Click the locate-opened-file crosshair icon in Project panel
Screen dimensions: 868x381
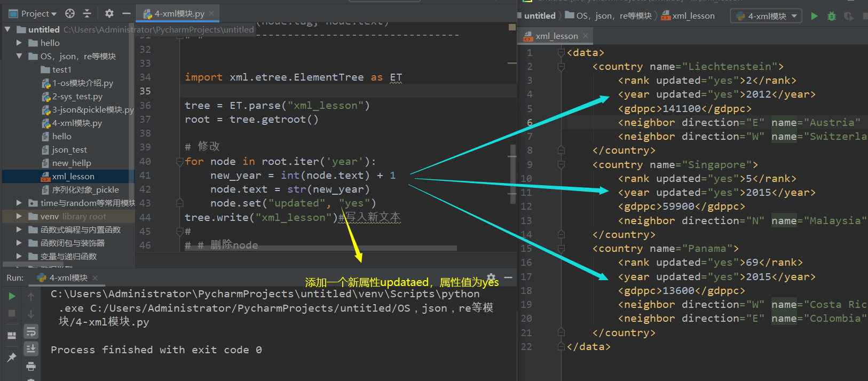click(x=70, y=13)
